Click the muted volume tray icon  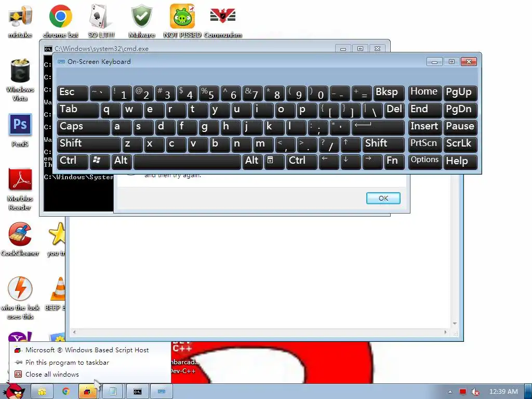tap(476, 392)
